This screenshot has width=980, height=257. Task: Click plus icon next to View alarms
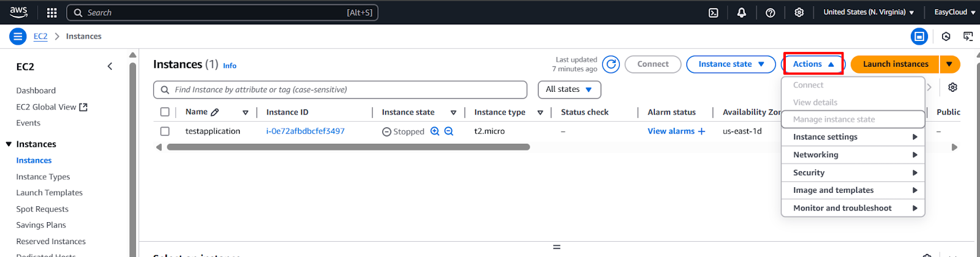click(702, 132)
